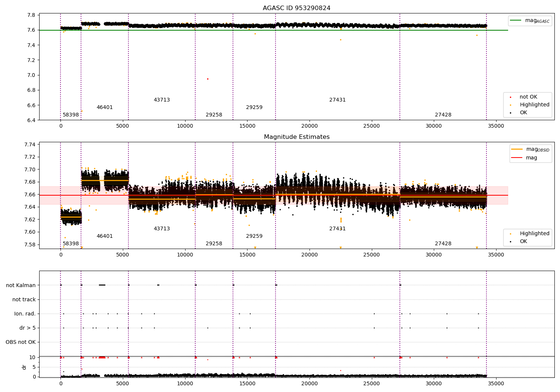
Task: Click the 7.74 tick on the Magnitude Estimates axis
Action: (29, 145)
